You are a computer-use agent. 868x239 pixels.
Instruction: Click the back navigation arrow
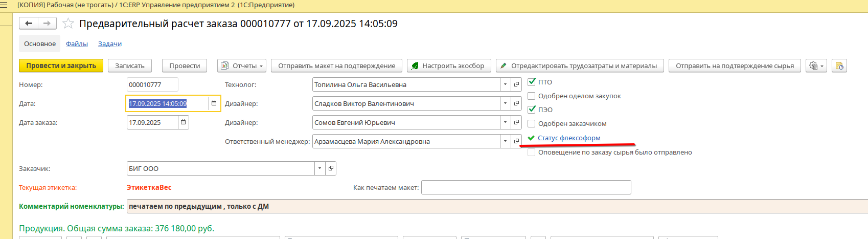pyautogui.click(x=29, y=24)
